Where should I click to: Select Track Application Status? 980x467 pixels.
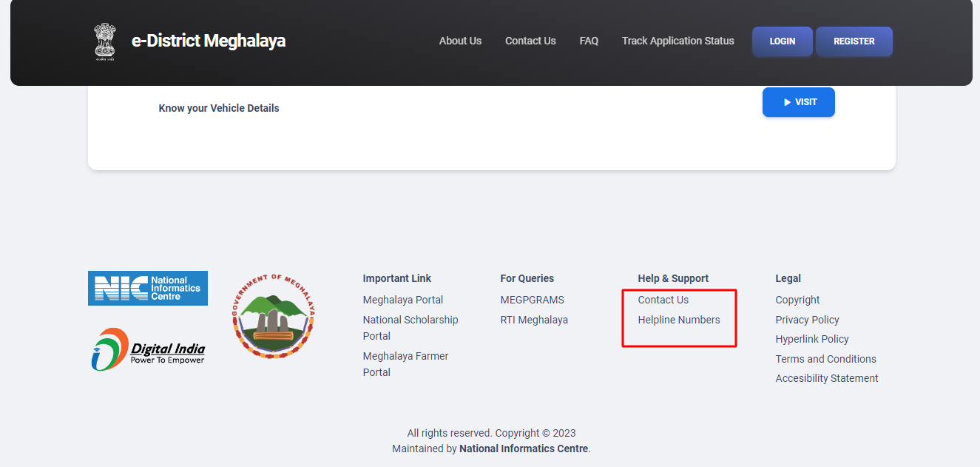(x=677, y=41)
